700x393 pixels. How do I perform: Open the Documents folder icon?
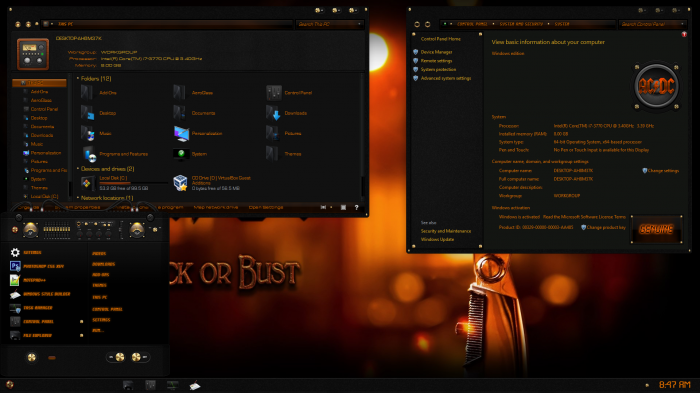pyautogui.click(x=179, y=113)
